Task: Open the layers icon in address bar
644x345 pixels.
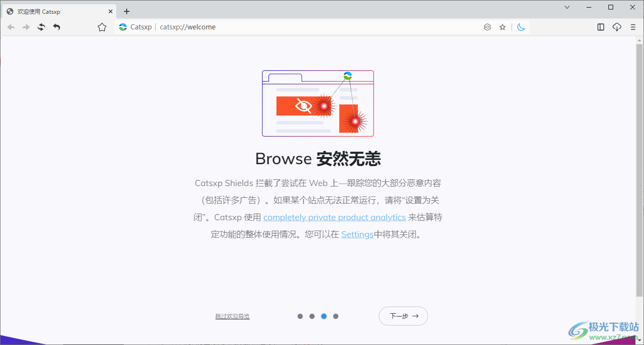Action: (x=487, y=28)
